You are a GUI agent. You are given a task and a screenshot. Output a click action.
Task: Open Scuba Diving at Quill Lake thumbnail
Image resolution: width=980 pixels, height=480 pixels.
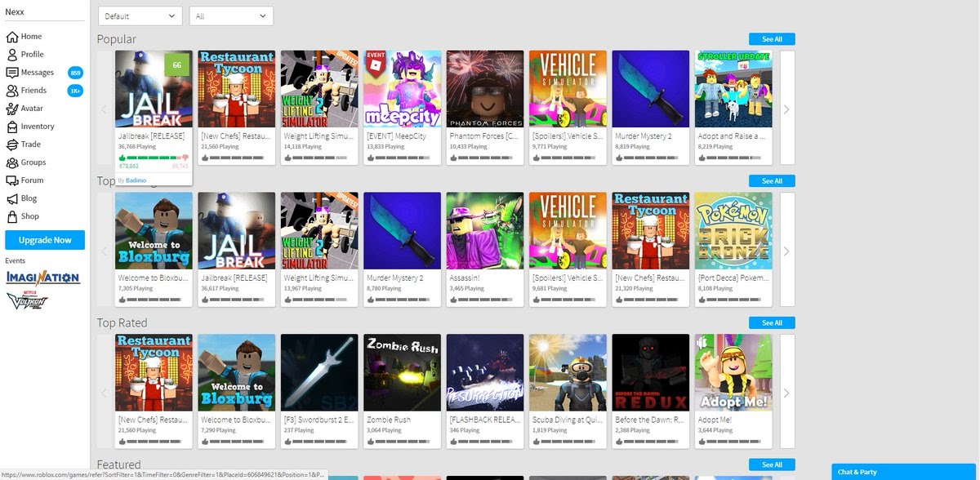click(x=568, y=373)
